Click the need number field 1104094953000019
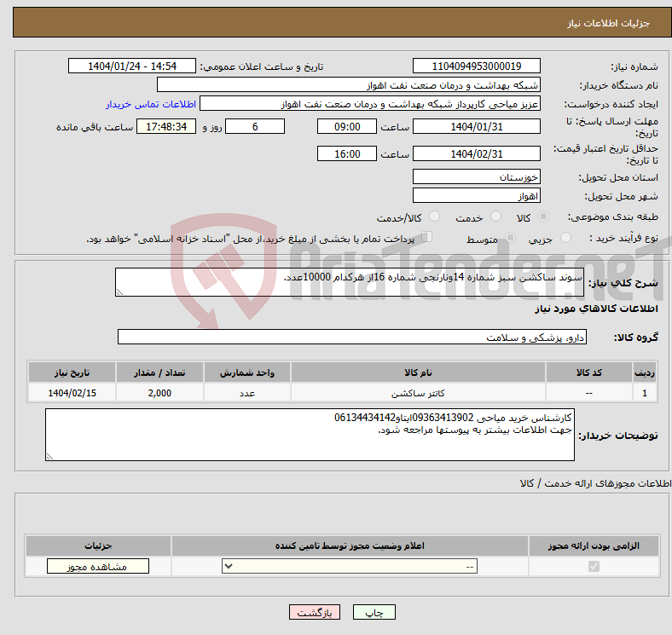 (x=477, y=66)
